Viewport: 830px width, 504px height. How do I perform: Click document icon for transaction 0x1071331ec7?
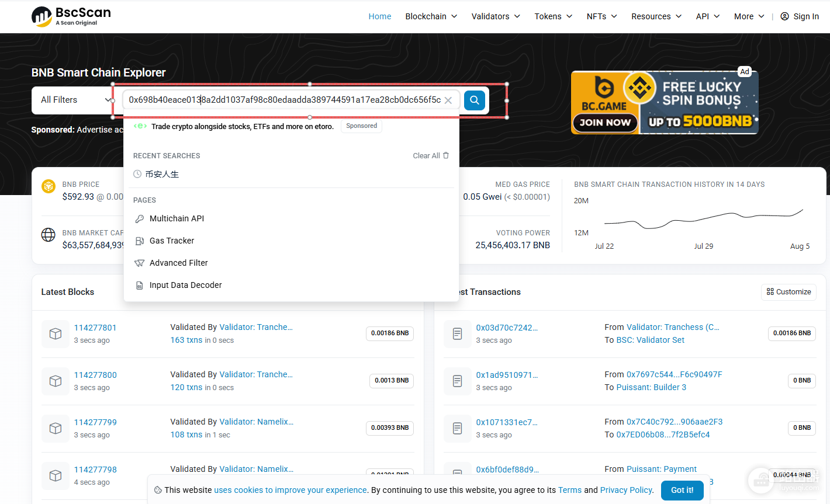coord(458,428)
